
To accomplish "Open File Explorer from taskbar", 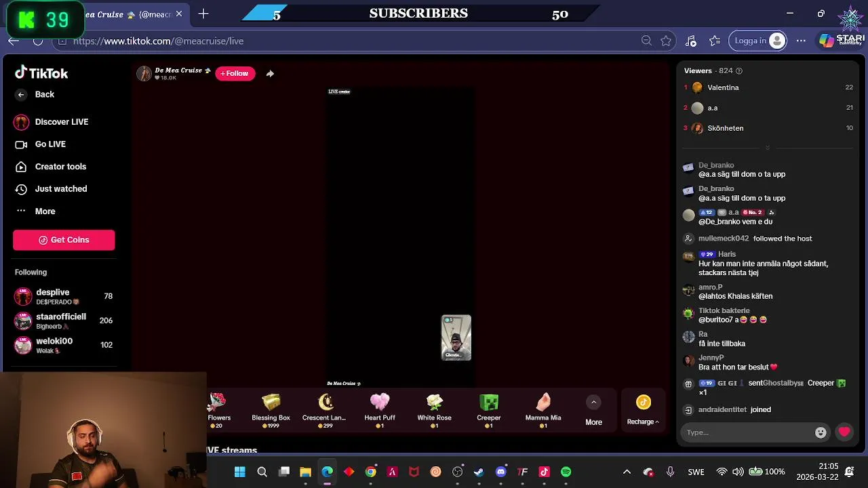I will [305, 472].
